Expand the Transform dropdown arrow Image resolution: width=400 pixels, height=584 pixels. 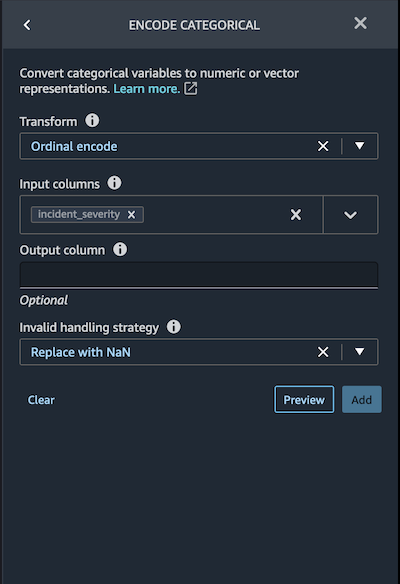(x=359, y=146)
